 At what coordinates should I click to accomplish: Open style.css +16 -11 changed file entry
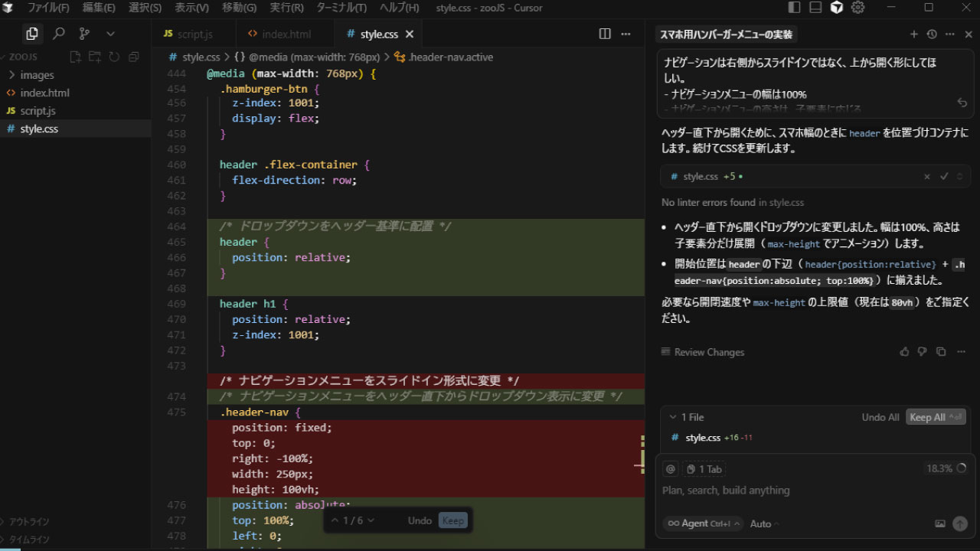pyautogui.click(x=815, y=438)
